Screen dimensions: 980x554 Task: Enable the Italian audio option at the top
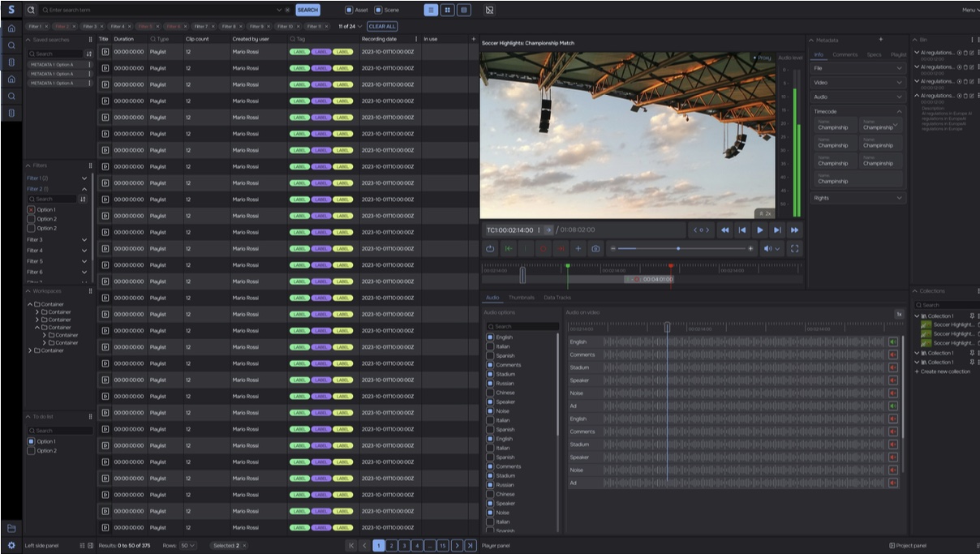pyautogui.click(x=490, y=346)
